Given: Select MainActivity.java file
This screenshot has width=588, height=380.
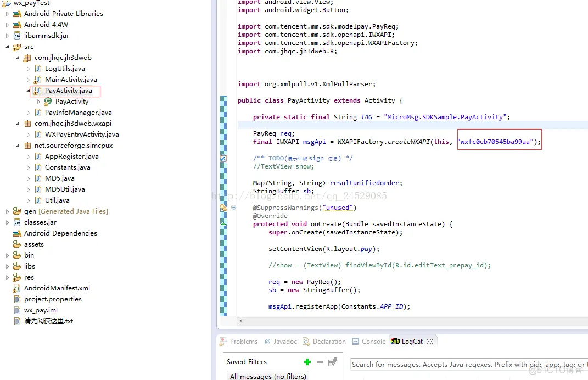Looking at the screenshot, I should 71,80.
